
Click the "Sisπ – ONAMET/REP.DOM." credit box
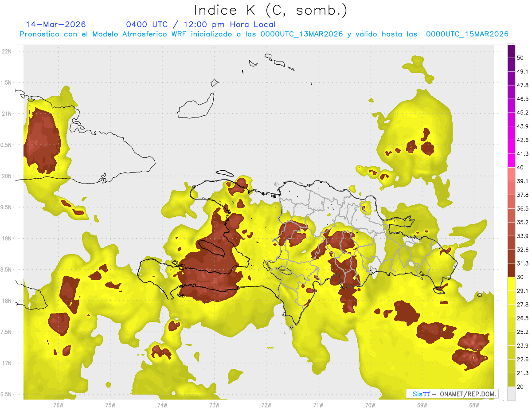(452, 394)
